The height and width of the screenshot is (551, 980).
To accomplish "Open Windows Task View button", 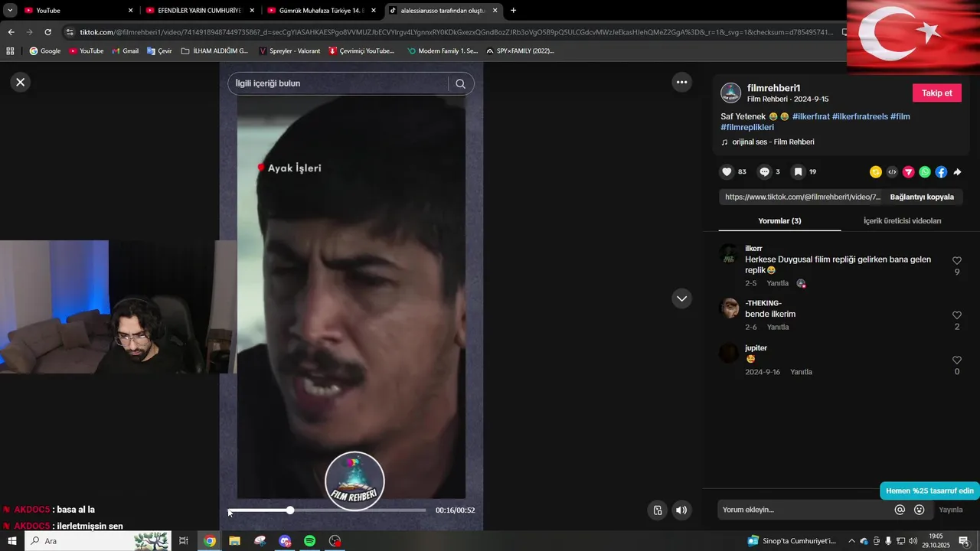I will (x=184, y=541).
